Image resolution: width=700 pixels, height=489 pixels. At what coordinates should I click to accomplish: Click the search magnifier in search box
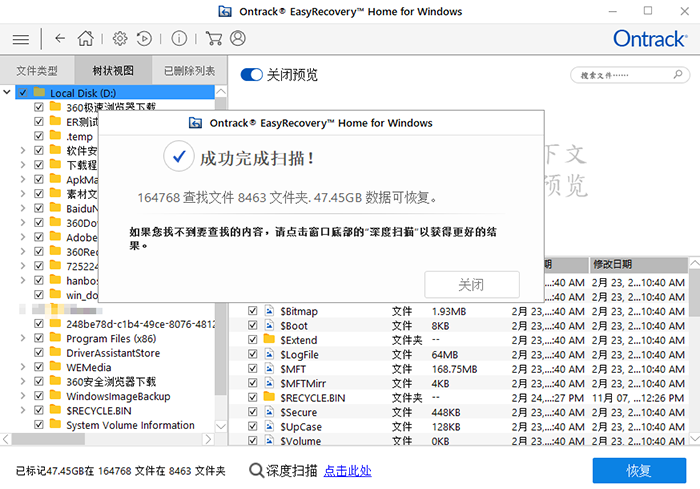[678, 74]
